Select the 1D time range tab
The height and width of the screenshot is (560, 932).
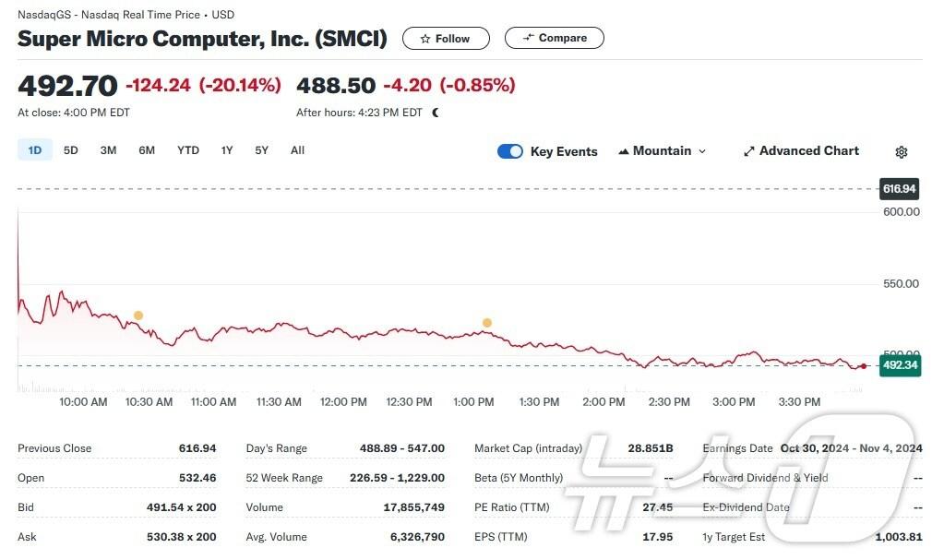tap(35, 150)
